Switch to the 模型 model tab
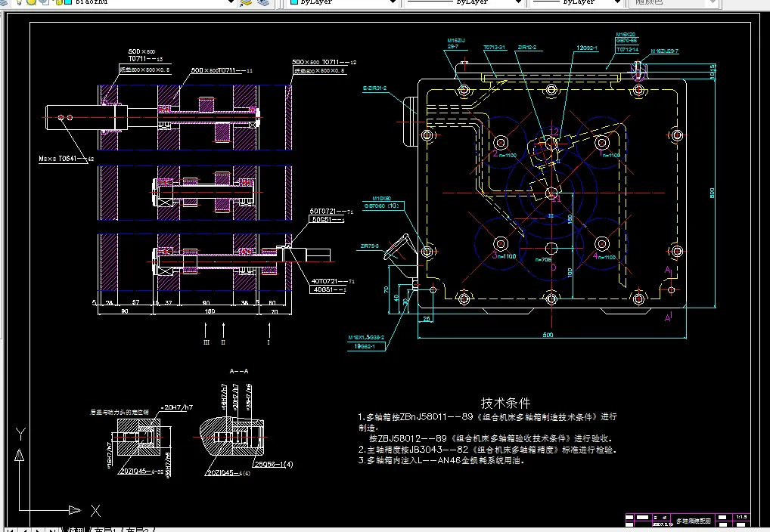Screen dimensions: 770x532 tap(76, 530)
